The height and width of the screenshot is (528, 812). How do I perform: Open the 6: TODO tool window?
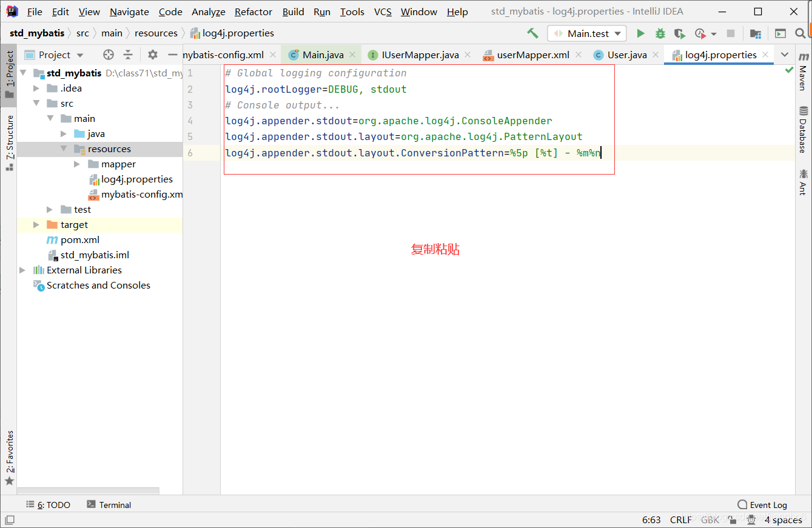[49, 505]
